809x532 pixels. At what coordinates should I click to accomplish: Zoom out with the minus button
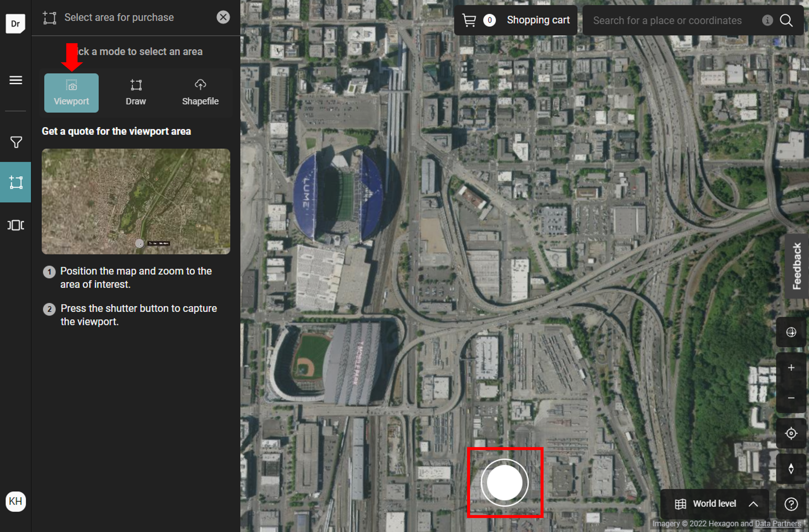pyautogui.click(x=791, y=398)
